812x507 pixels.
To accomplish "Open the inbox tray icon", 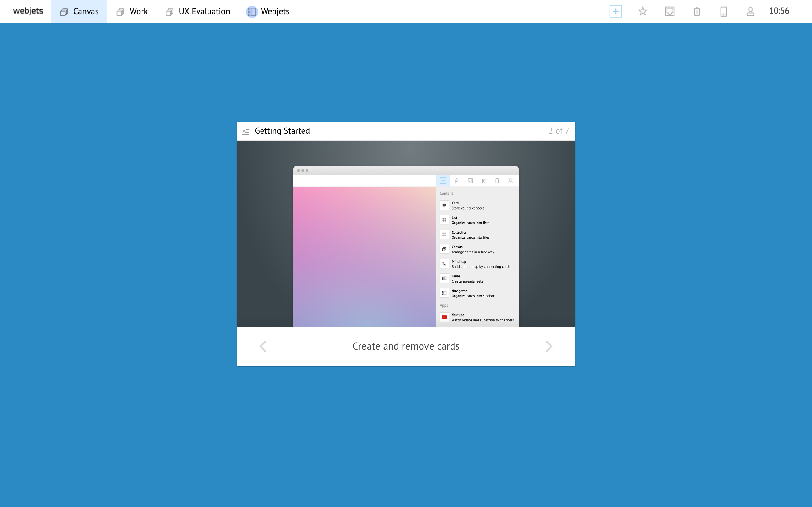I will pyautogui.click(x=670, y=11).
